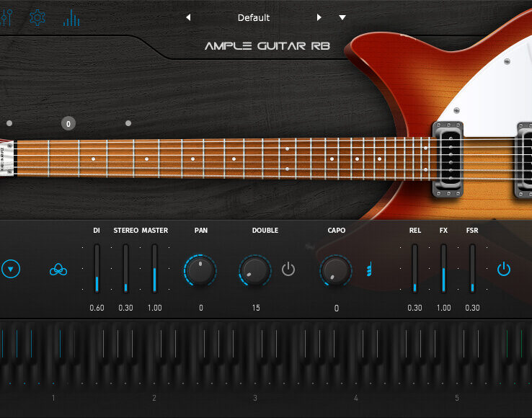
Task: Click the bridge-side pickup on guitar body
Action: (525, 160)
